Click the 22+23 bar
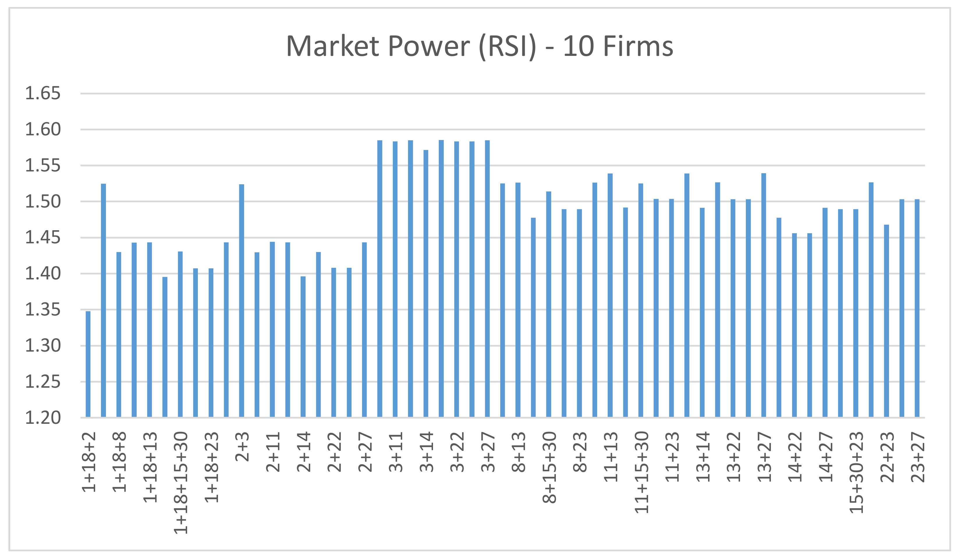Image resolution: width=958 pixels, height=560 pixels. click(x=886, y=321)
